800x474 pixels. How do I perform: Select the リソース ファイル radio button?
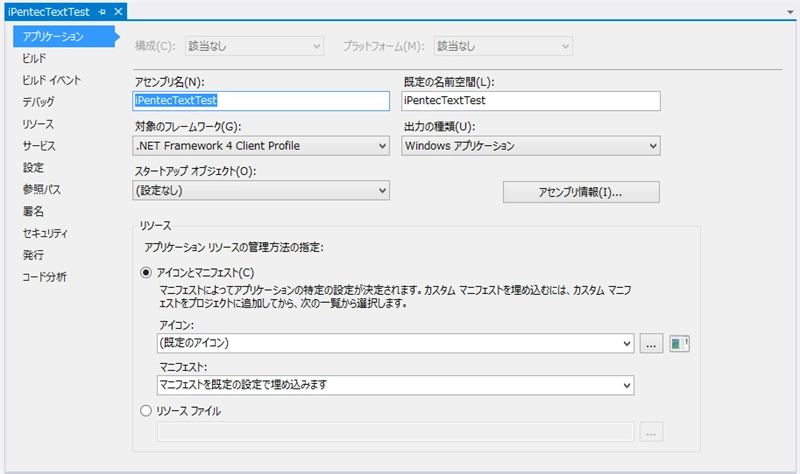tap(146, 410)
